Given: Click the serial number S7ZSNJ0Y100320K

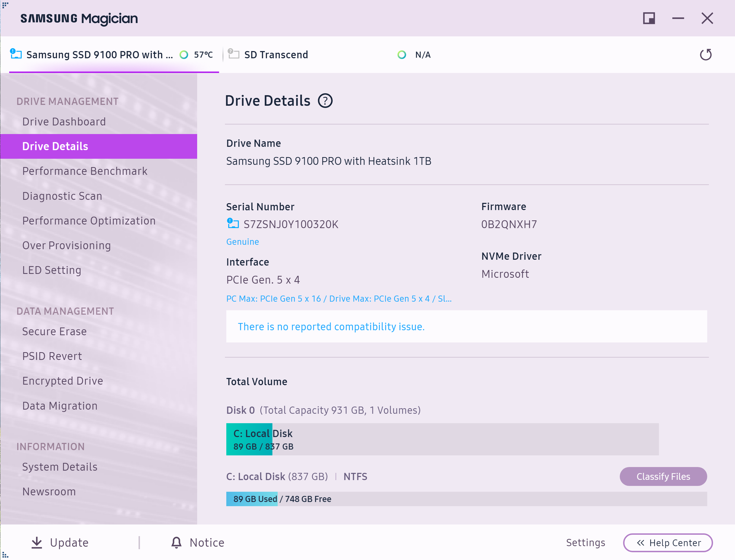Looking at the screenshot, I should (291, 224).
